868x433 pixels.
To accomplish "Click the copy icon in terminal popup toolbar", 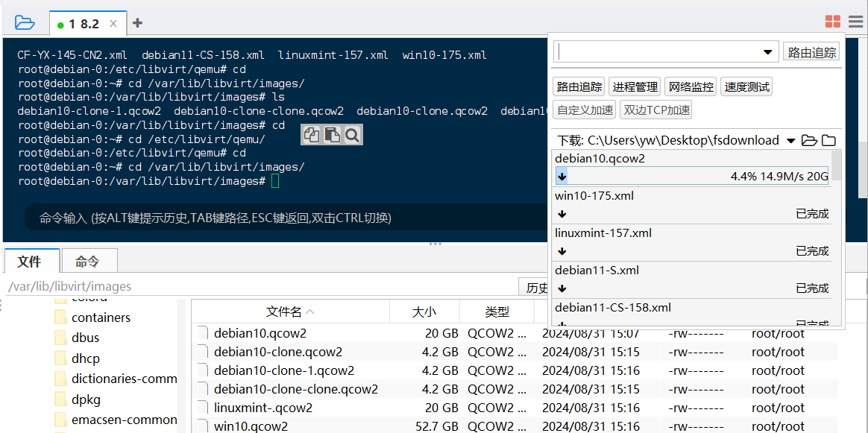I will (x=312, y=135).
